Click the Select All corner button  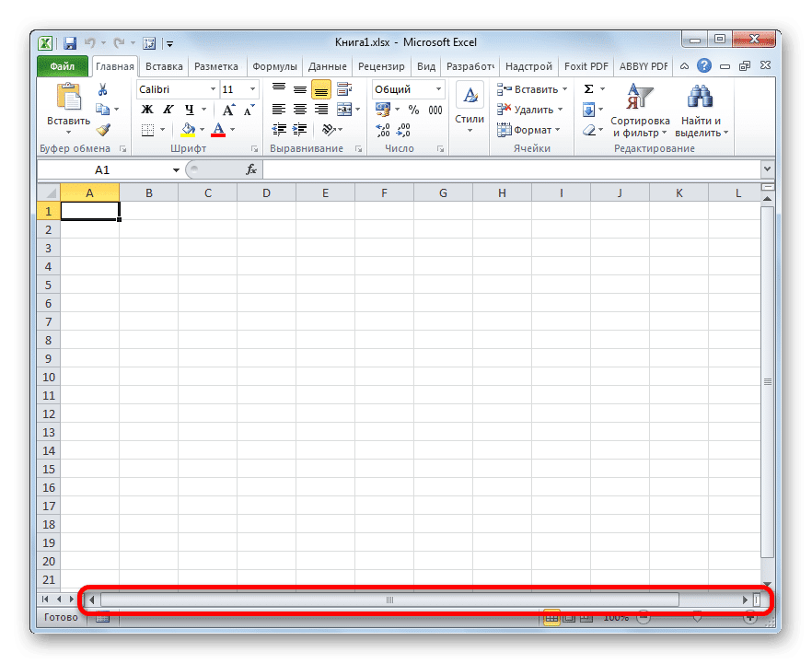tap(49, 192)
